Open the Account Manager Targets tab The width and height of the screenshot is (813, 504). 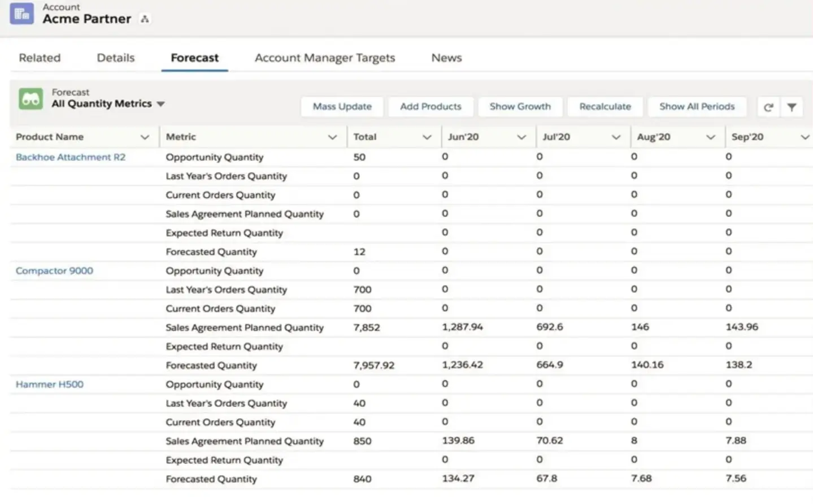point(325,58)
